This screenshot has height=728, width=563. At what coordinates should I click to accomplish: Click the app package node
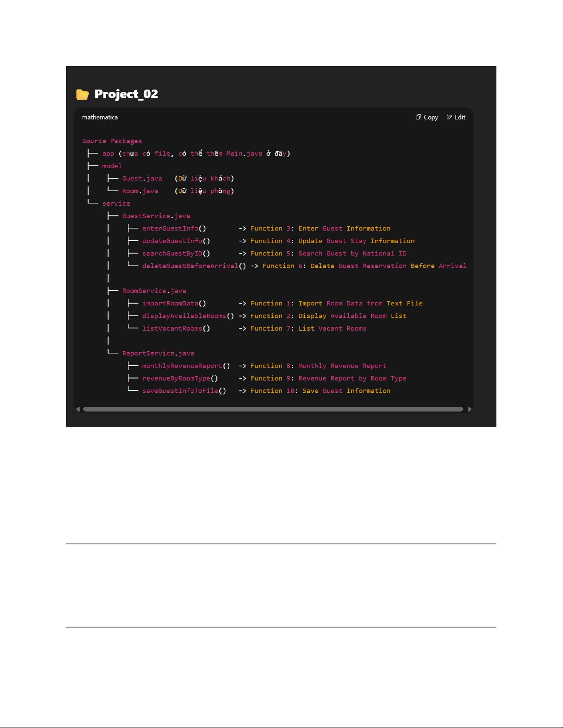(108, 154)
